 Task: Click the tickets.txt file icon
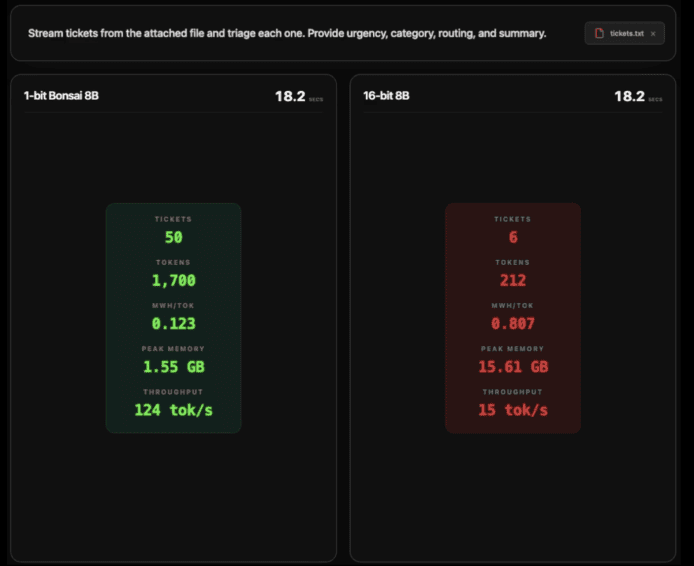(599, 33)
